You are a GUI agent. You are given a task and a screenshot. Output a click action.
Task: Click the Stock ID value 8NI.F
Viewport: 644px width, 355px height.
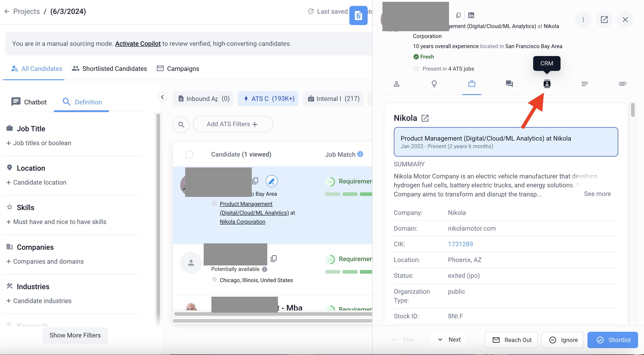point(455,316)
